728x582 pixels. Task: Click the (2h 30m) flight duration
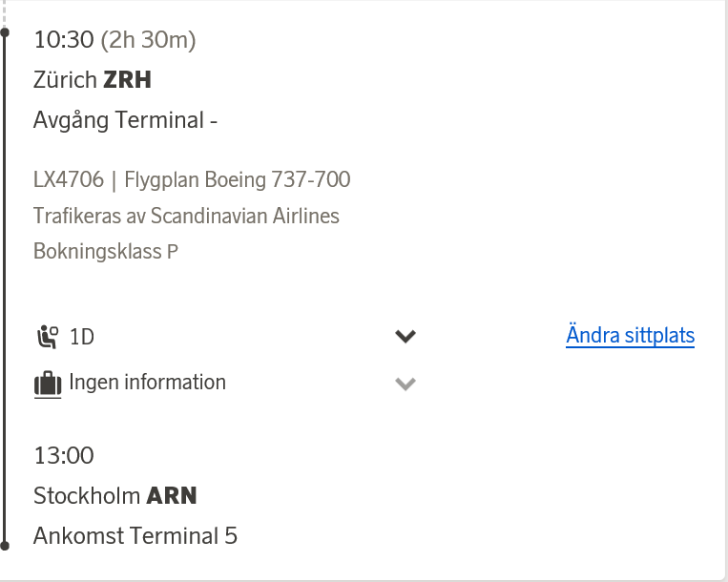[148, 40]
